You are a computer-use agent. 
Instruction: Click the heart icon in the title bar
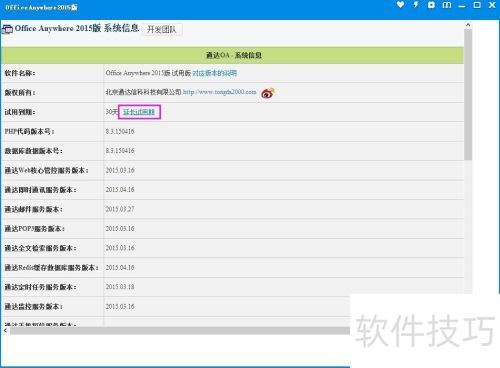[400, 5]
